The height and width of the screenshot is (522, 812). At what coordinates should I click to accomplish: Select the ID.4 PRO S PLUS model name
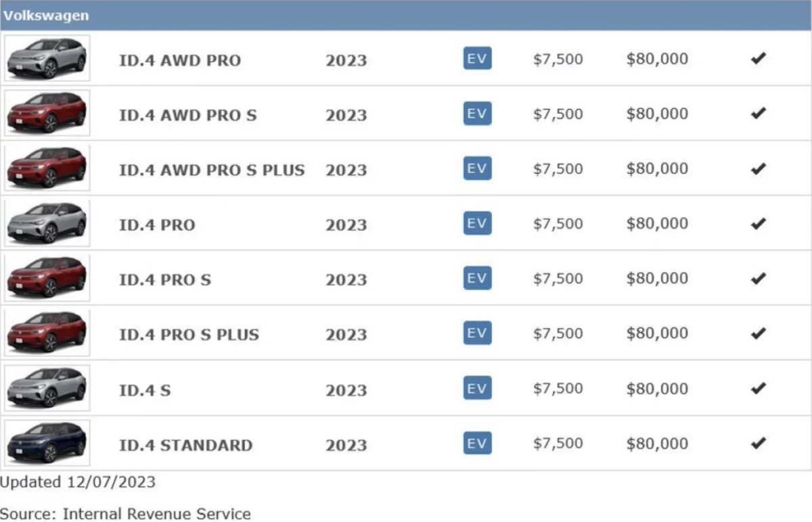pyautogui.click(x=189, y=334)
